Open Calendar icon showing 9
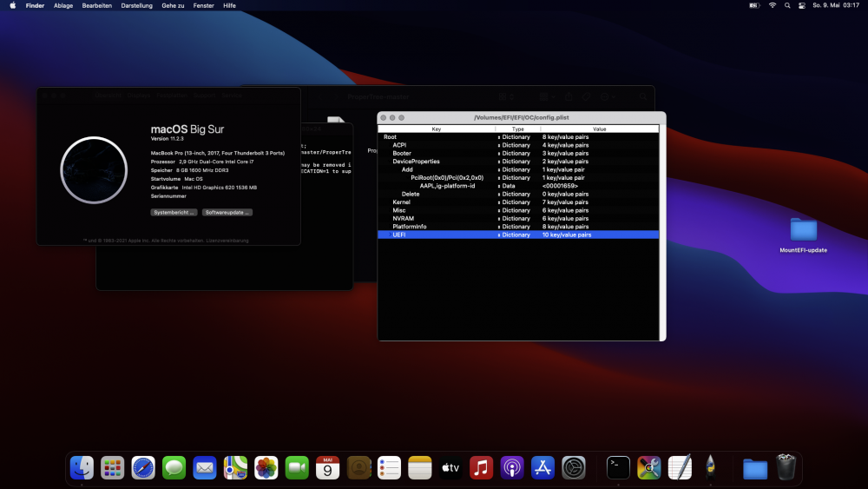This screenshot has height=489, width=868. (x=328, y=468)
